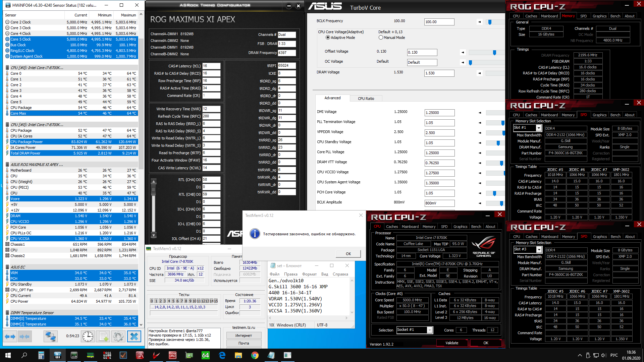The height and width of the screenshot is (362, 644).
Task: Click Validate button in CPU-Z
Action: [451, 343]
